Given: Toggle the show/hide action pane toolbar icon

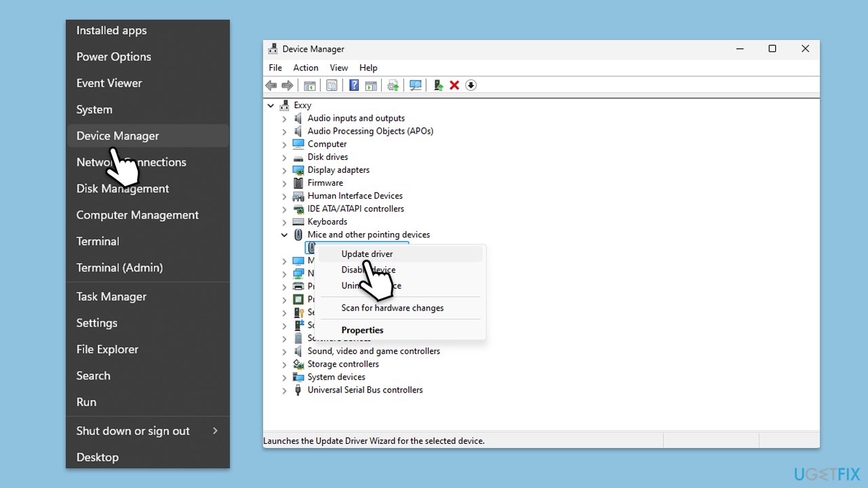Looking at the screenshot, I should [x=371, y=85].
